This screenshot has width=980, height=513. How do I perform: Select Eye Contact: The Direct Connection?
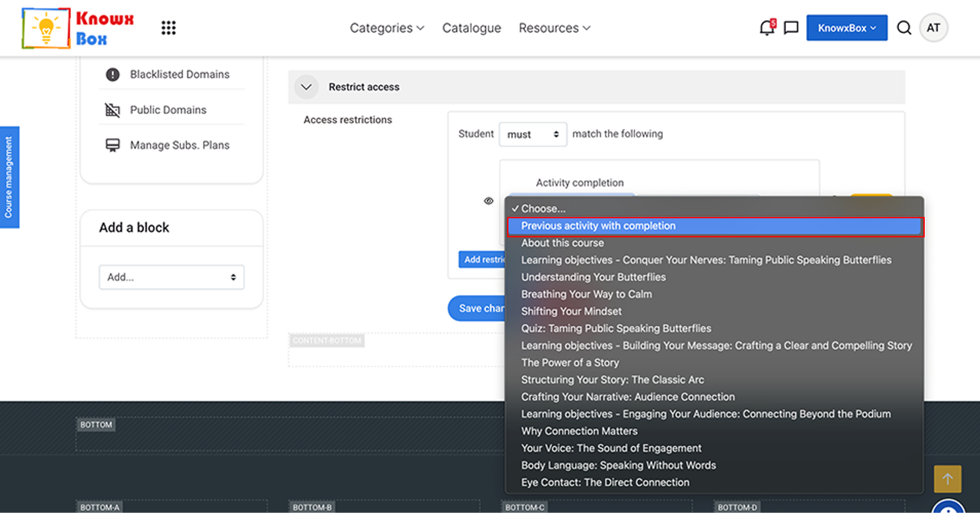tap(714, 482)
